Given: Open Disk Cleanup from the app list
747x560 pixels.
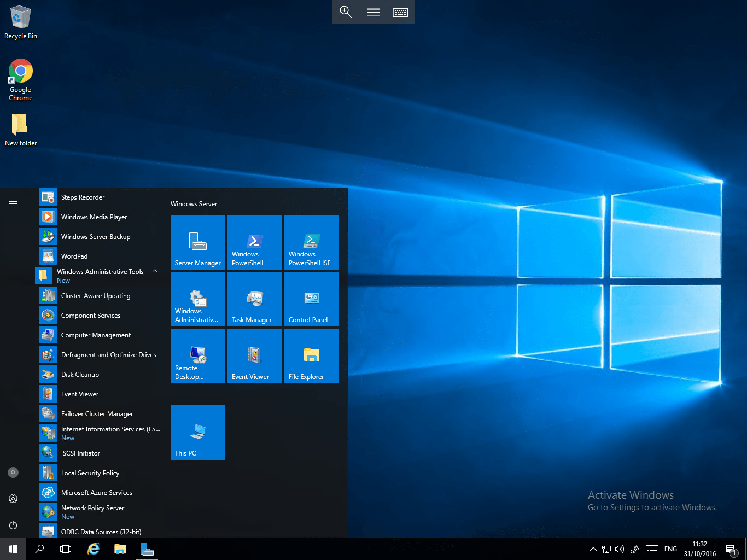Looking at the screenshot, I should pos(80,374).
